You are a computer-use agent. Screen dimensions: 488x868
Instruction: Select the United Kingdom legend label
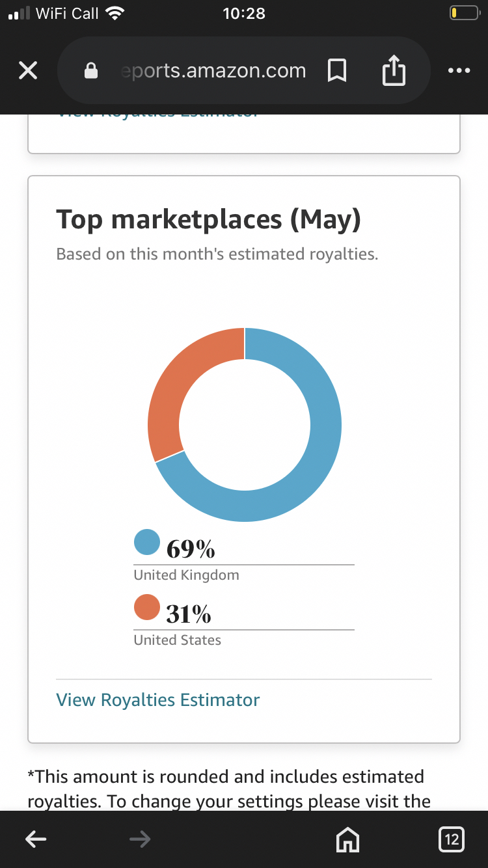point(187,575)
